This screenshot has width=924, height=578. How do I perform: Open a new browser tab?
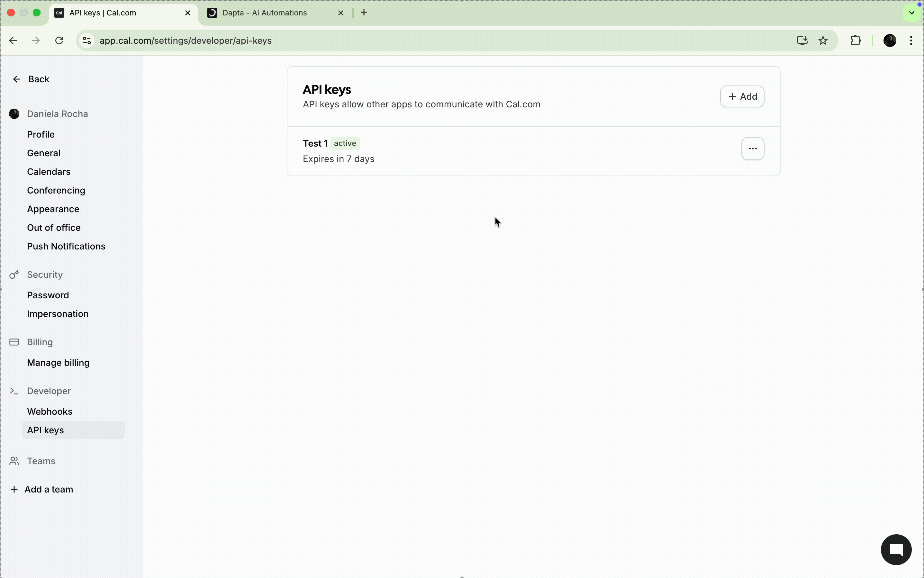point(364,13)
